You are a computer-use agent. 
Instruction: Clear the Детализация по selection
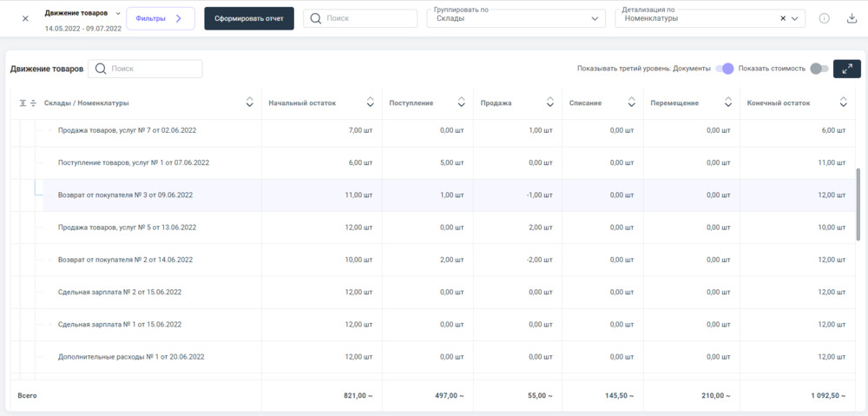pyautogui.click(x=782, y=18)
